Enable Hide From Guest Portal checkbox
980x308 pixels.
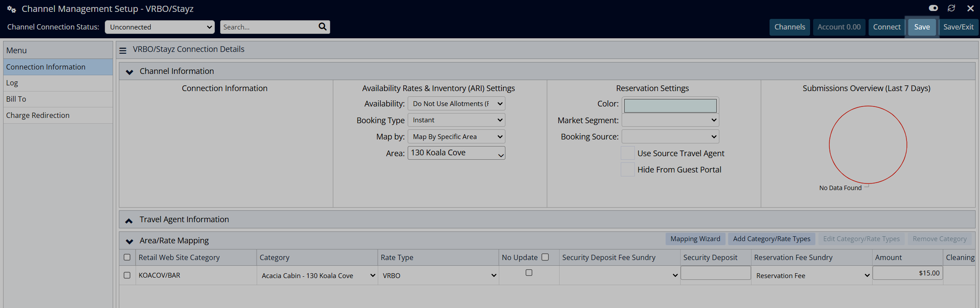(628, 169)
